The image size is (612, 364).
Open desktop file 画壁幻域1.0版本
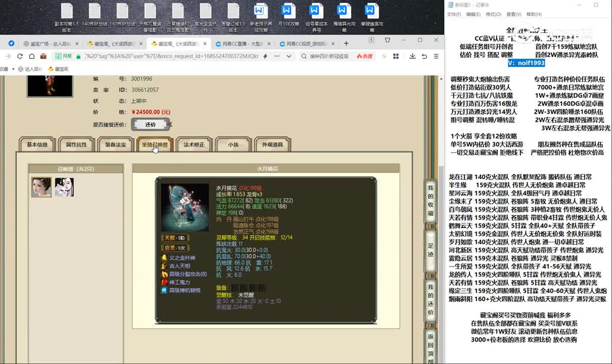(233, 18)
